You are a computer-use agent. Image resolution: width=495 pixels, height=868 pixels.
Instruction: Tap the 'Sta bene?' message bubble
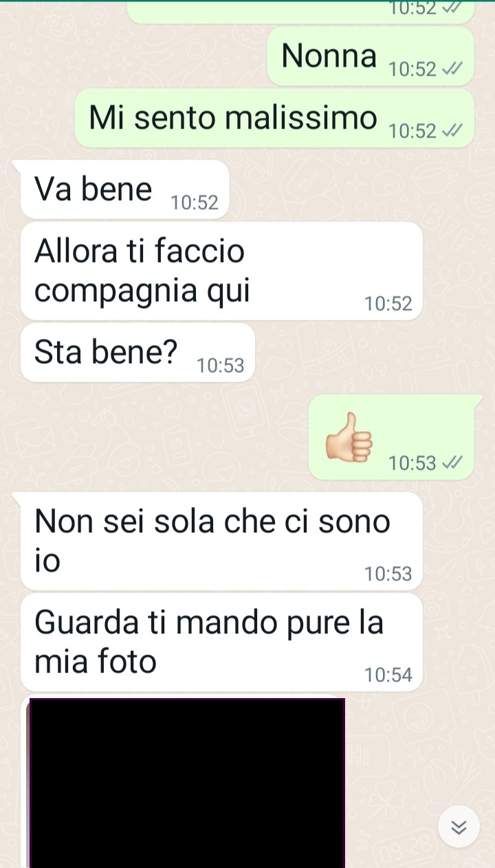coord(137,353)
